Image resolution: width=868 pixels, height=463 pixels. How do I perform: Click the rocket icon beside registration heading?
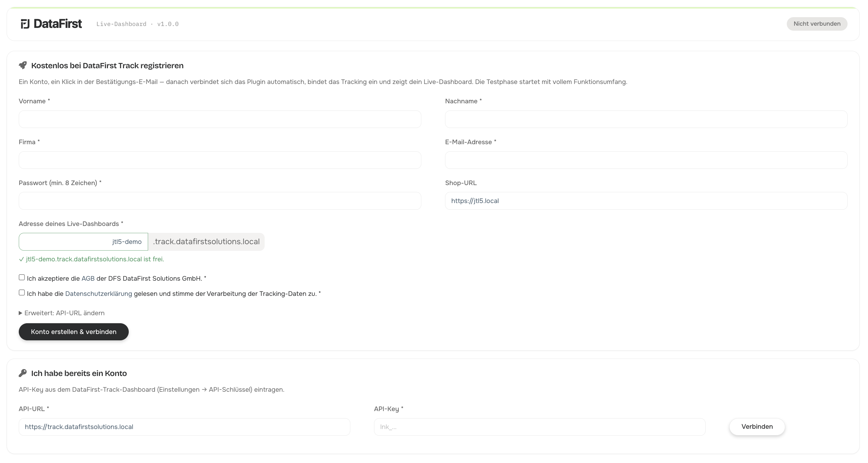pos(23,65)
